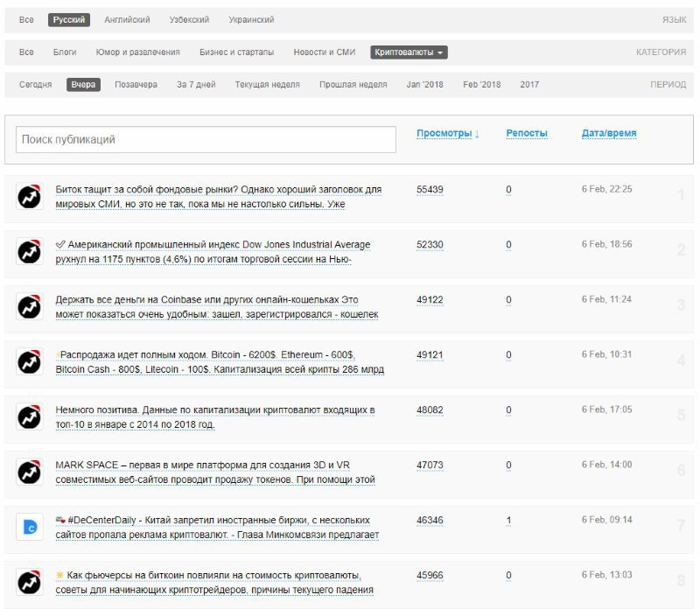Click avatar next to 'Немного позитива' post
The height and width of the screenshot is (609, 700).
click(x=30, y=416)
